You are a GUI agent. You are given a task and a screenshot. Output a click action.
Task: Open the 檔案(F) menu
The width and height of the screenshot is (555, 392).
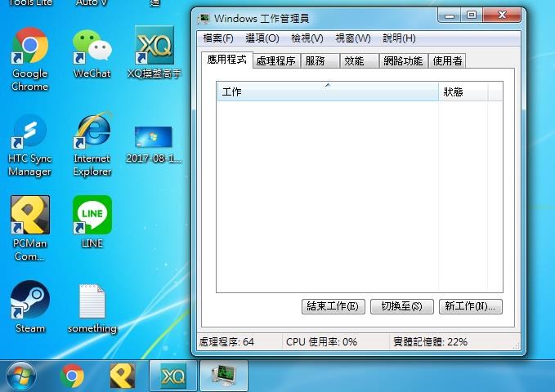pos(218,38)
